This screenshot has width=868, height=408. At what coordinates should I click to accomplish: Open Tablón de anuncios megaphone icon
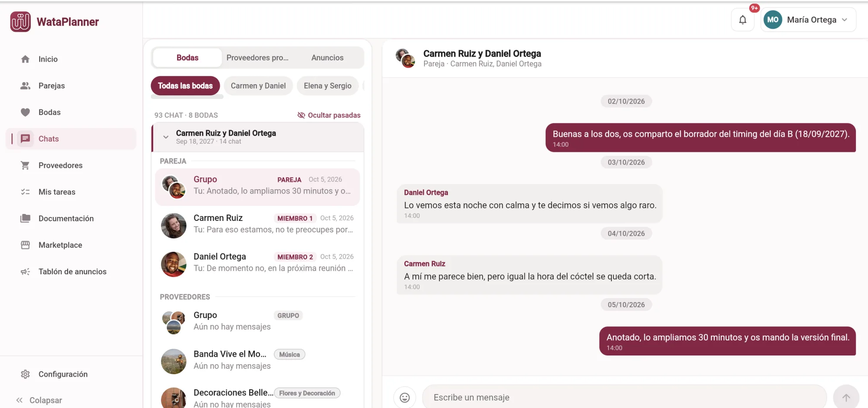(x=26, y=272)
